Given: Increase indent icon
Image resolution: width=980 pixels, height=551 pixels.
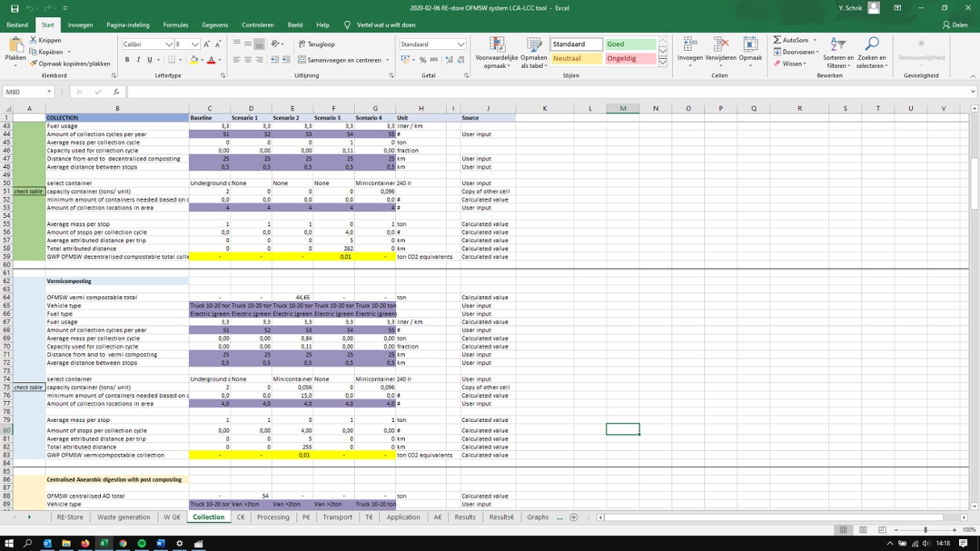Looking at the screenshot, I should [x=285, y=60].
